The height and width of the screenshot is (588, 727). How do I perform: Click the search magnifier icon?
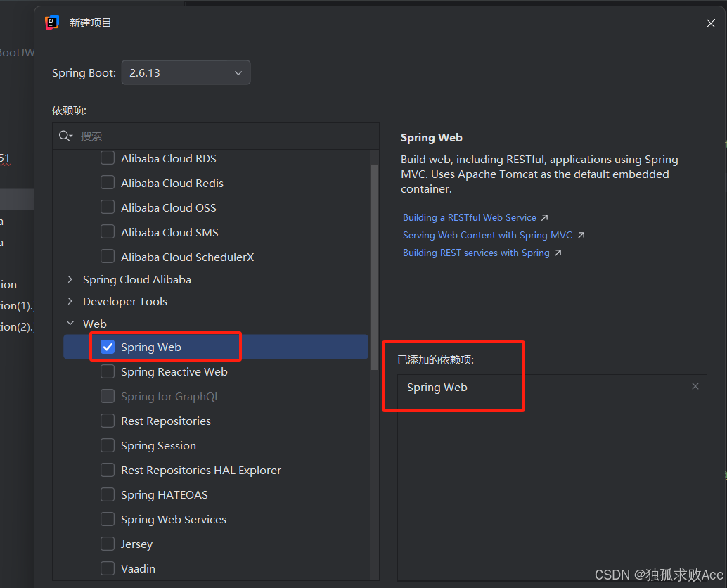[65, 136]
